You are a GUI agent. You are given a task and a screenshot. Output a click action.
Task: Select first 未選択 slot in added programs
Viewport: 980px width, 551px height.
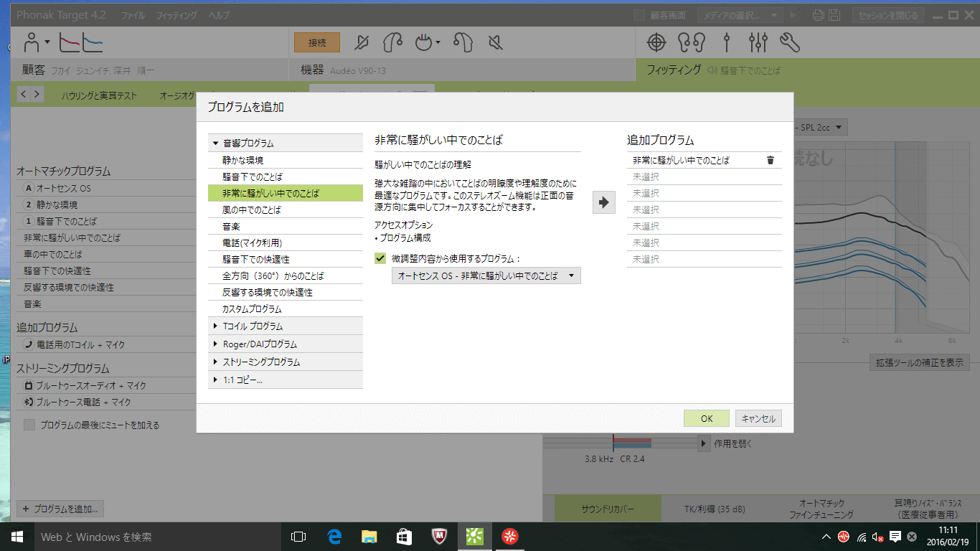704,176
